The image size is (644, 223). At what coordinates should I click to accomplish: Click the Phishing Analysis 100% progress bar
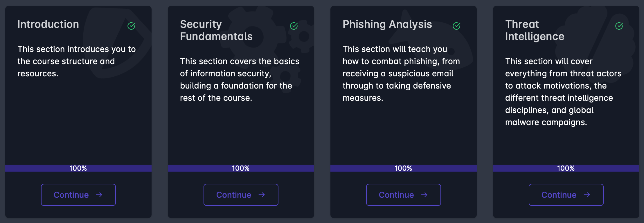(x=403, y=168)
